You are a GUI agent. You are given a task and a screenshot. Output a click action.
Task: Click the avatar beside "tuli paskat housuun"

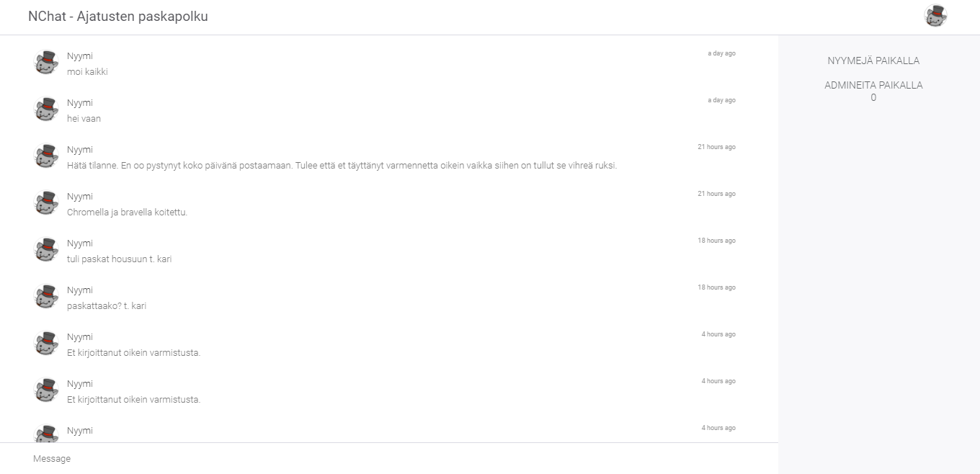click(46, 250)
